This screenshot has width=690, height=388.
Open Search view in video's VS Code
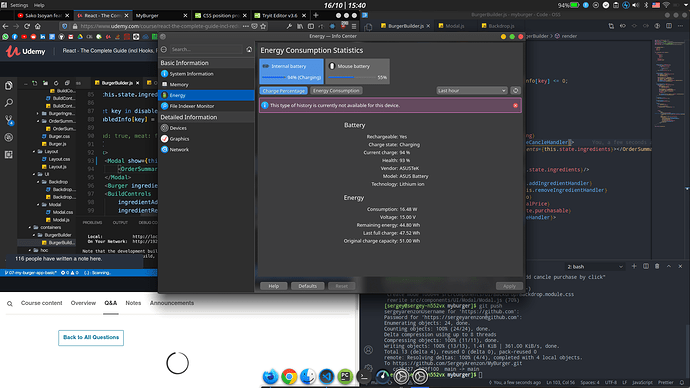tap(8, 103)
